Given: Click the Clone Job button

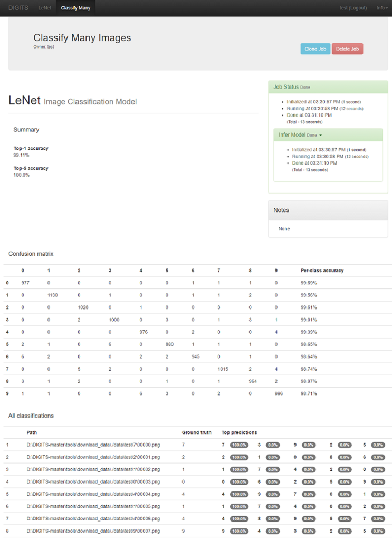Looking at the screenshot, I should tap(315, 49).
